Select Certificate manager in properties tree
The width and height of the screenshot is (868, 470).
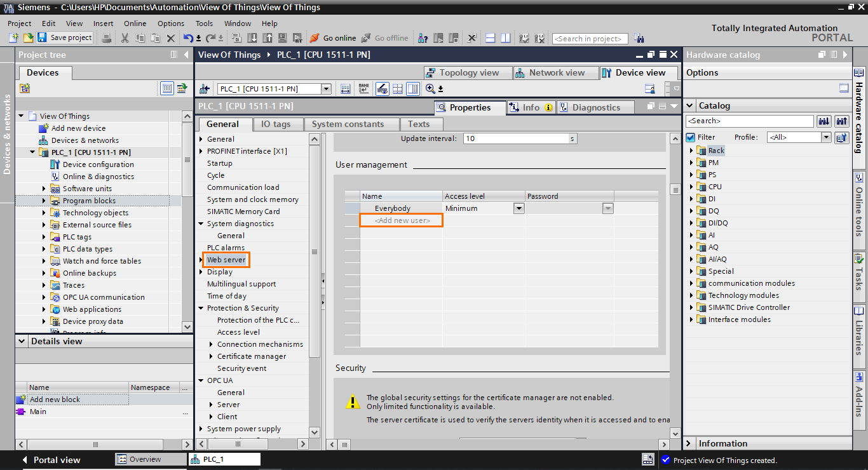tap(252, 356)
